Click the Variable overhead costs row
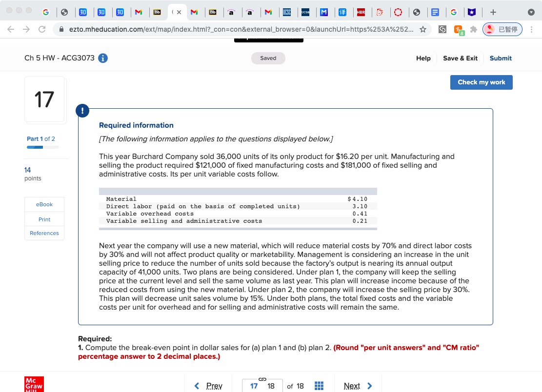The height and width of the screenshot is (392, 542). [238, 214]
